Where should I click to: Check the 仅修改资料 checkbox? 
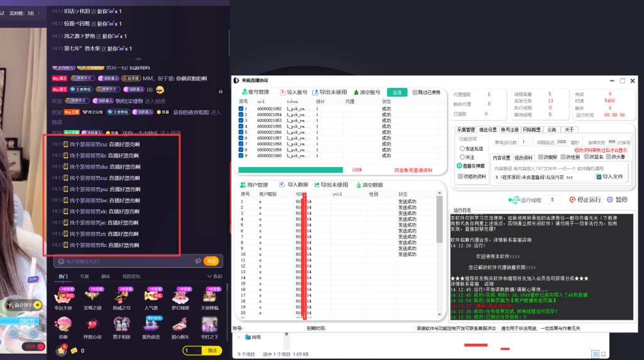click(461, 177)
